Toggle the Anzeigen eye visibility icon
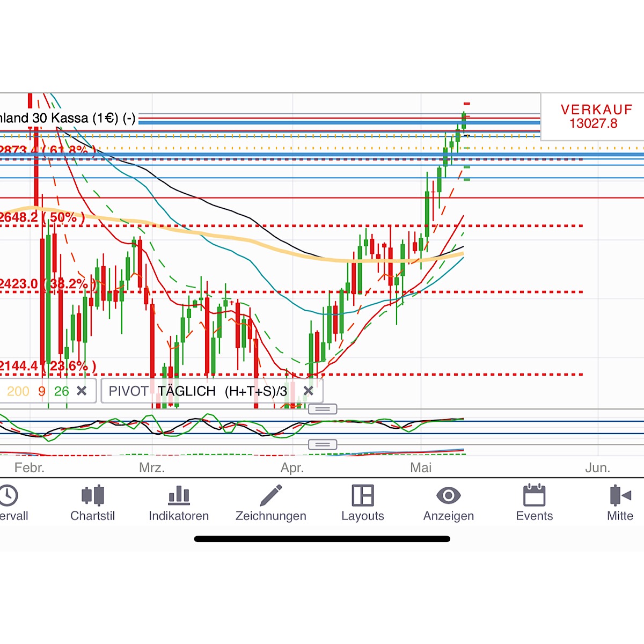This screenshot has height=644, width=644. point(449,495)
